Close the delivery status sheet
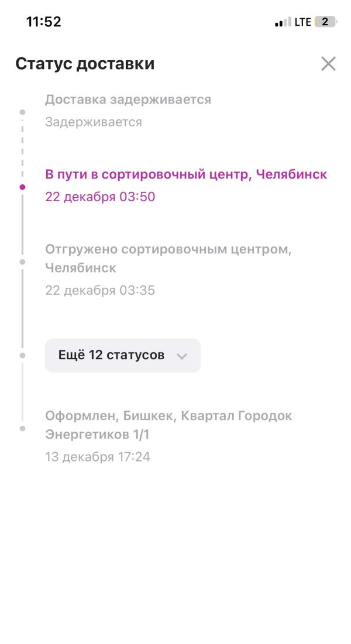Viewport: 351px width, 644px height. [328, 64]
